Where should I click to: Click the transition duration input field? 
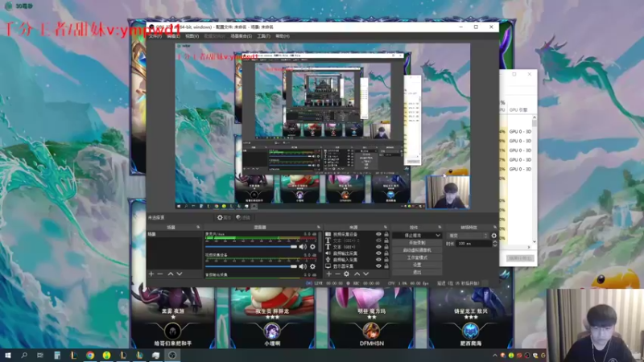pos(474,244)
